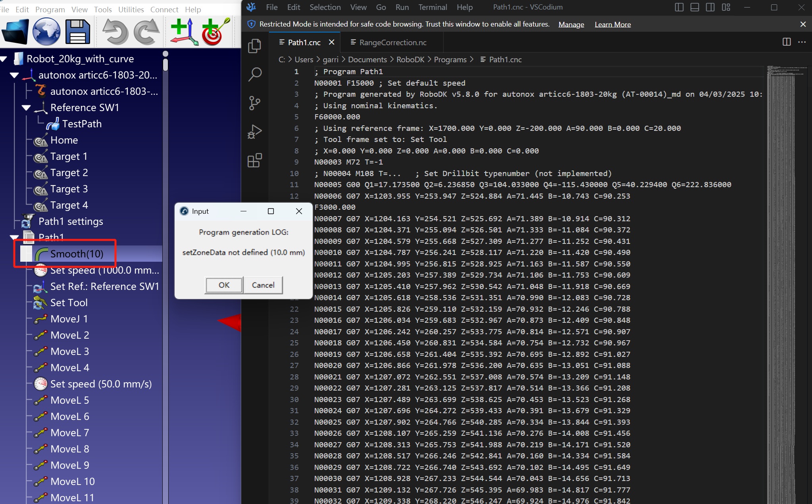
Task: Open editor More Actions menu
Action: coord(802,42)
